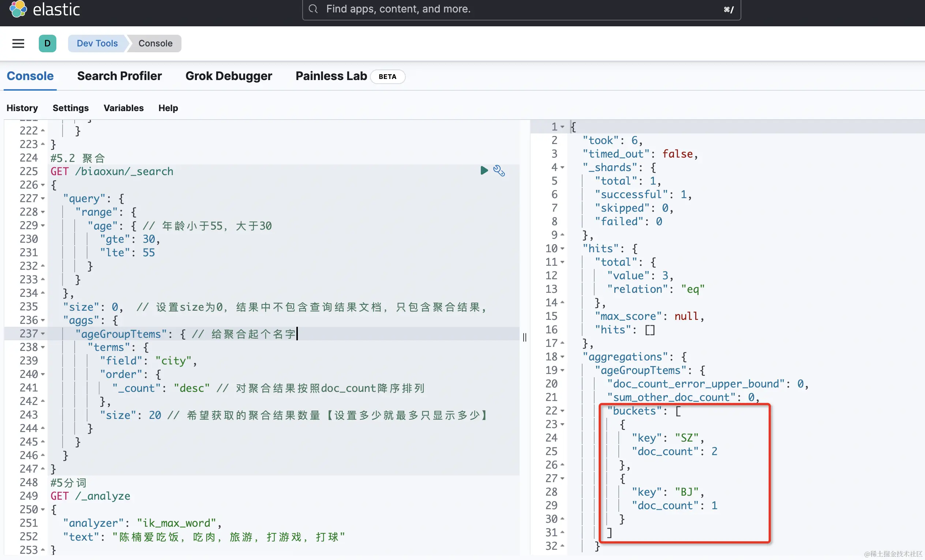
Task: Open the hamburger navigation menu
Action: coord(18,43)
